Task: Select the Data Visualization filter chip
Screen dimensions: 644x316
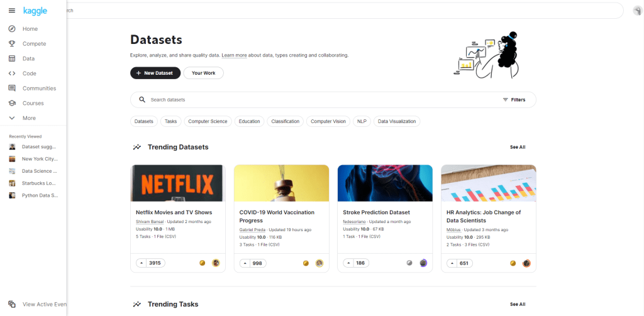Action: coord(397,121)
